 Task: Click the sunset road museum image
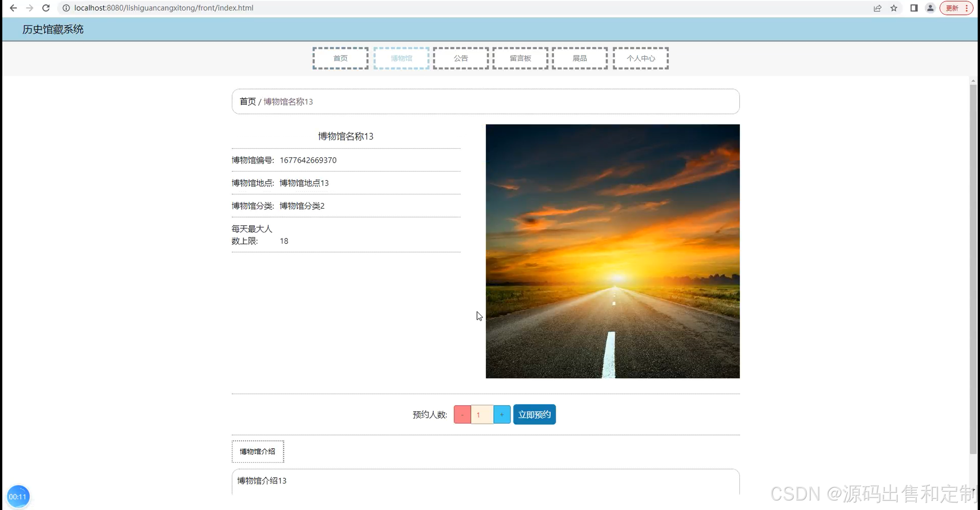pos(612,251)
